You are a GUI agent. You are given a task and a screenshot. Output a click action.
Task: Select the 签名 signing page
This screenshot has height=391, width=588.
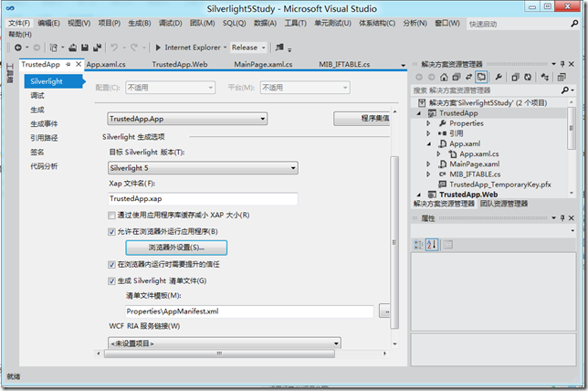[37, 153]
